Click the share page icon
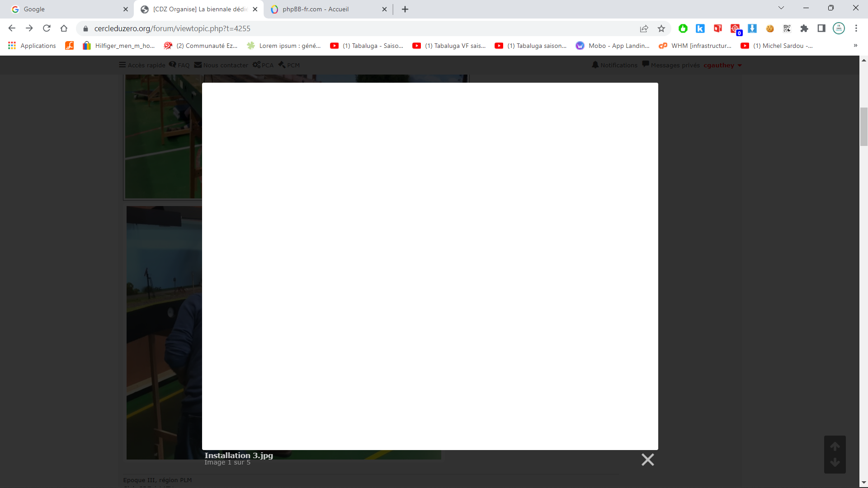 [x=644, y=28]
